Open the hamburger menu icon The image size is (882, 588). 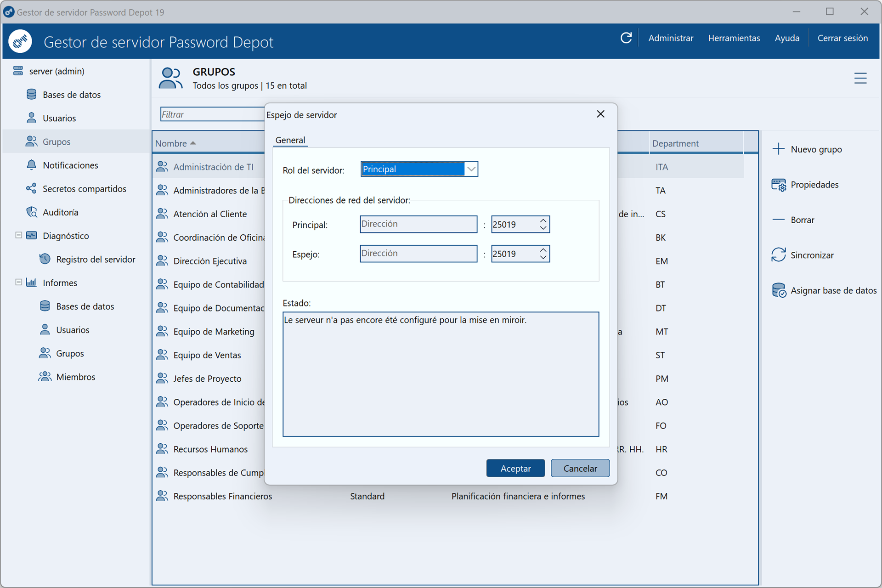pos(860,78)
